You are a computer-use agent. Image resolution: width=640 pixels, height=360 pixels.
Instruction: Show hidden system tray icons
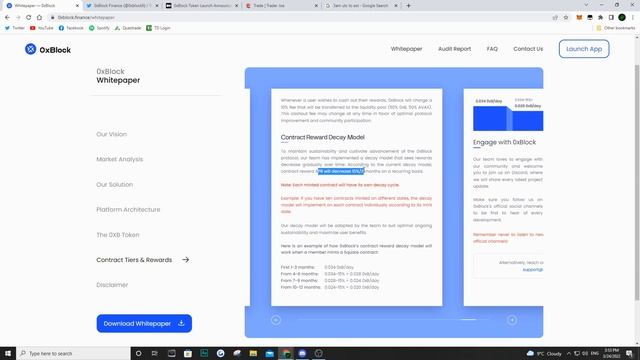[x=569, y=353]
